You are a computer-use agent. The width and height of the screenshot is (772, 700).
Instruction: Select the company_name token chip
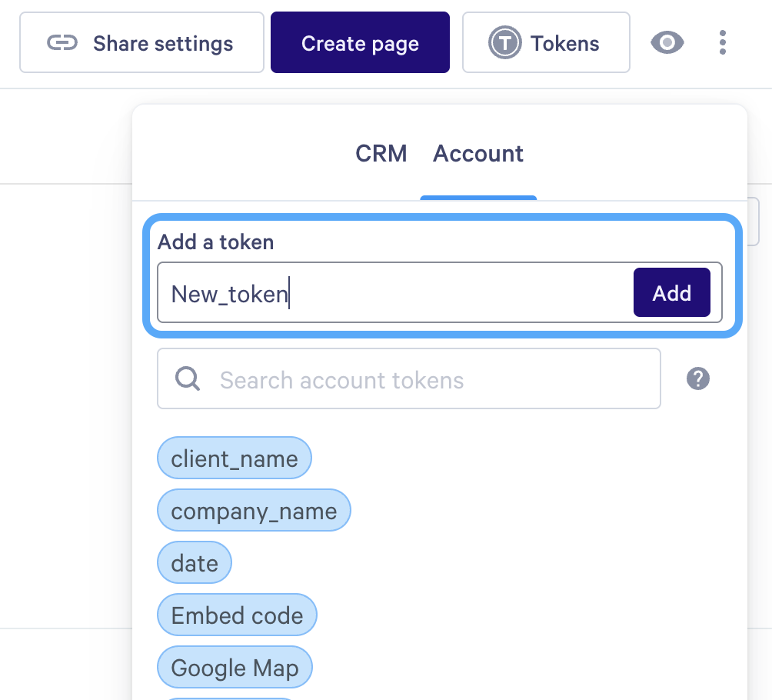pyautogui.click(x=254, y=512)
